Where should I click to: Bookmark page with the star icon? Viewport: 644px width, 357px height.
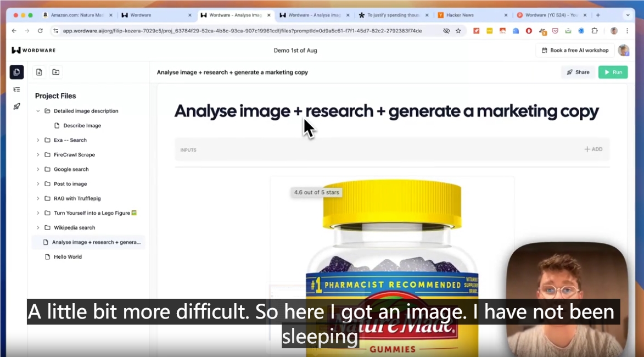[458, 31]
